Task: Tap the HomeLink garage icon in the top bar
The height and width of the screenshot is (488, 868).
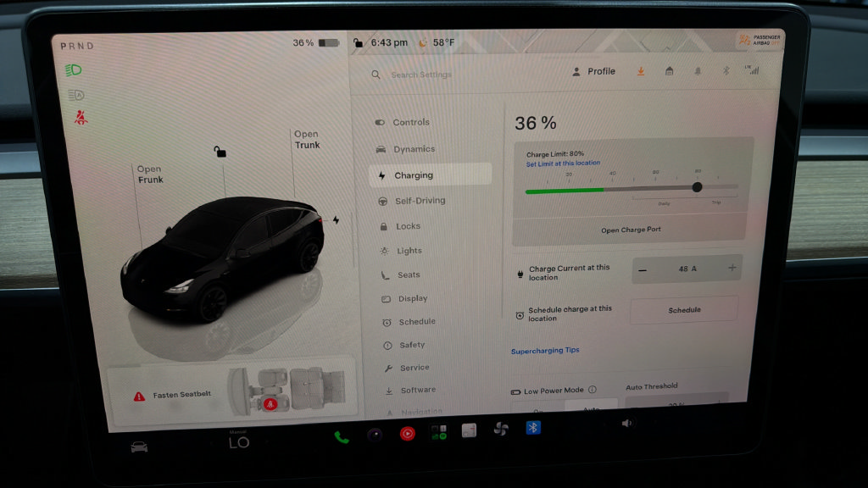Action: tap(670, 71)
